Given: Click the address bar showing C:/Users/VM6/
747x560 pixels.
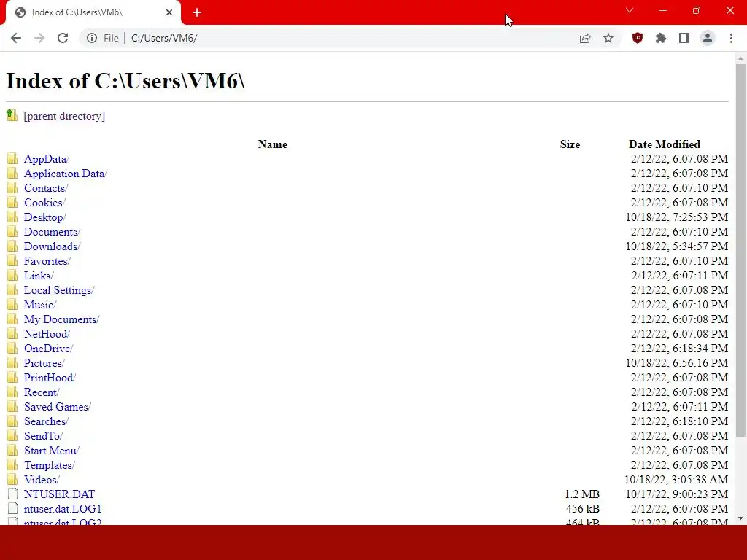Looking at the screenshot, I should 350,38.
